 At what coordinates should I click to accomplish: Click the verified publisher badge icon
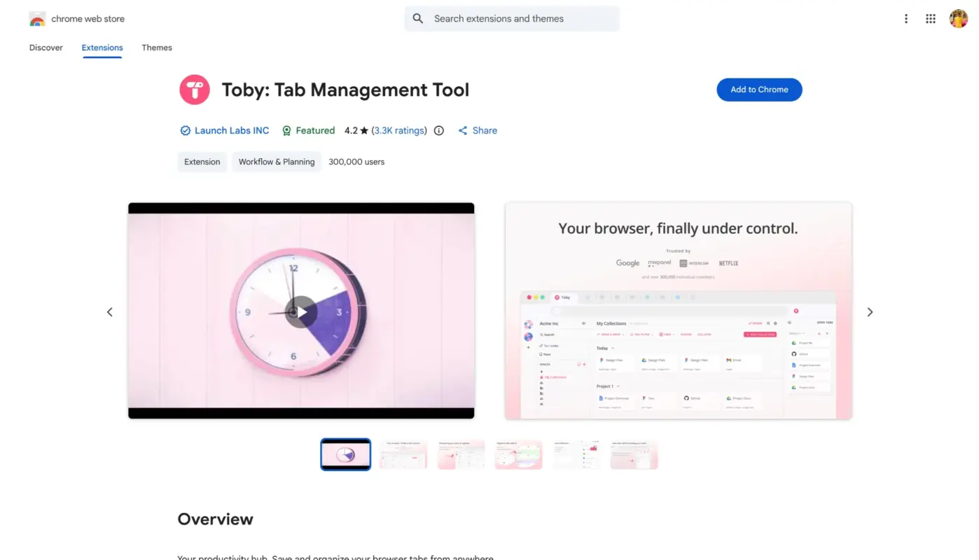pyautogui.click(x=185, y=130)
